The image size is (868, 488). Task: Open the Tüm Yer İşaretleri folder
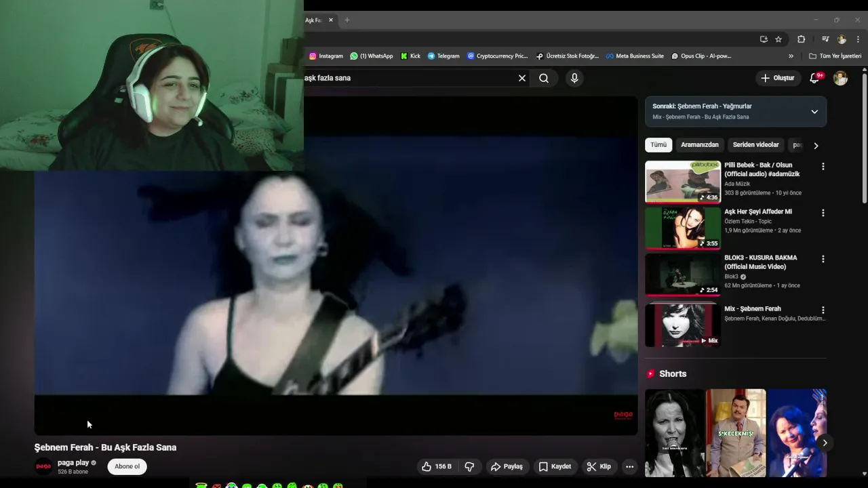point(835,56)
